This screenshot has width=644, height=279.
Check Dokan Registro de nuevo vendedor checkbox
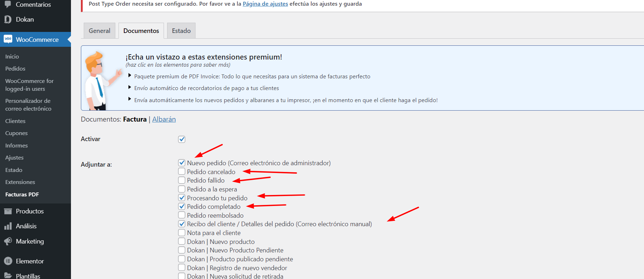[x=182, y=268]
